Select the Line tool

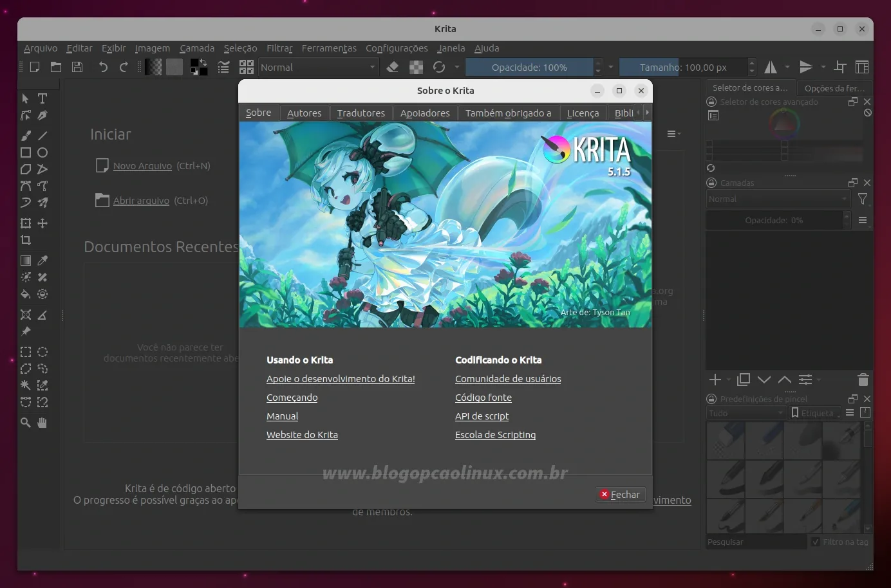[x=42, y=136]
